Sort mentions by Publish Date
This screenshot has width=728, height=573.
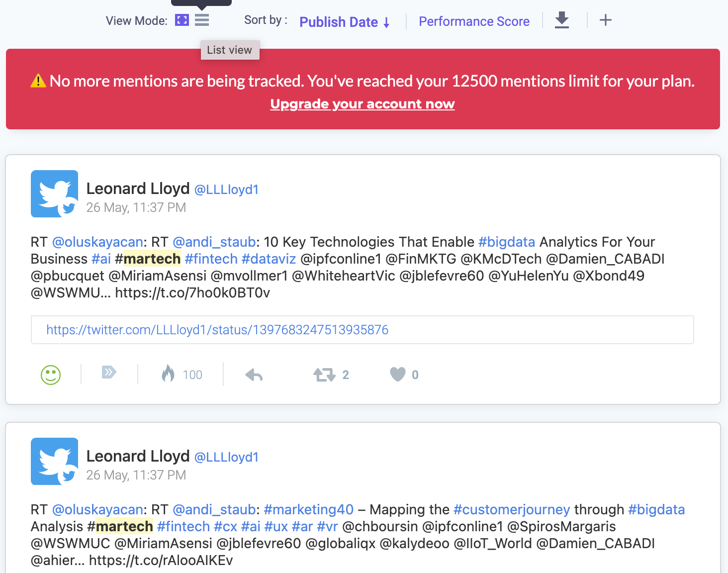tap(344, 22)
